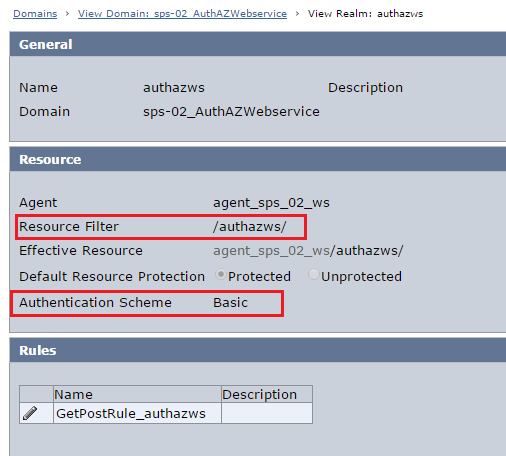The width and height of the screenshot is (506, 456).
Task: Click the authazws realm name value
Action: 174,88
